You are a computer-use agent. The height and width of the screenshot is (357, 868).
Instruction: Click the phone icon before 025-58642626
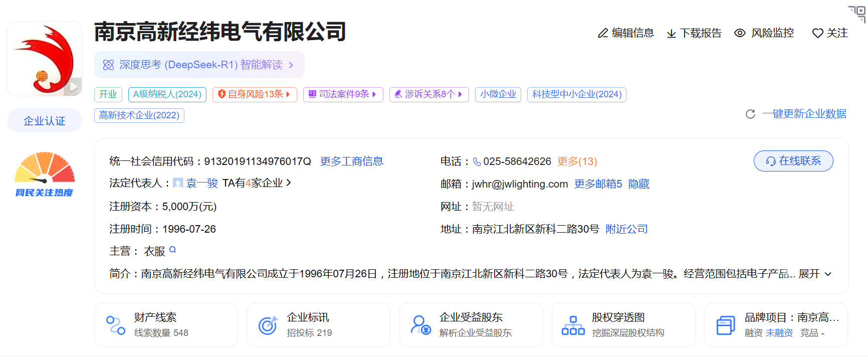pos(477,162)
